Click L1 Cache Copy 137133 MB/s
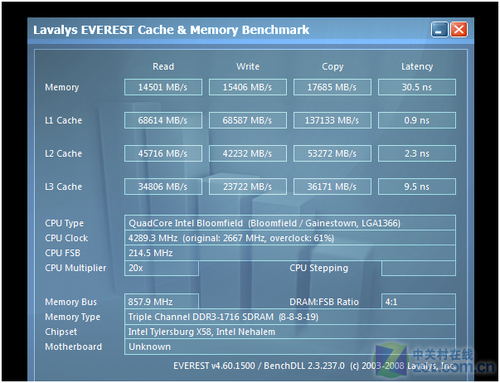 click(332, 120)
